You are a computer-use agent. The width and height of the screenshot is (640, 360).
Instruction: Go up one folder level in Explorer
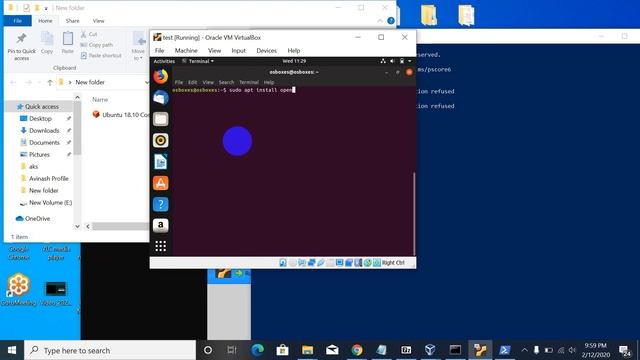click(x=50, y=82)
